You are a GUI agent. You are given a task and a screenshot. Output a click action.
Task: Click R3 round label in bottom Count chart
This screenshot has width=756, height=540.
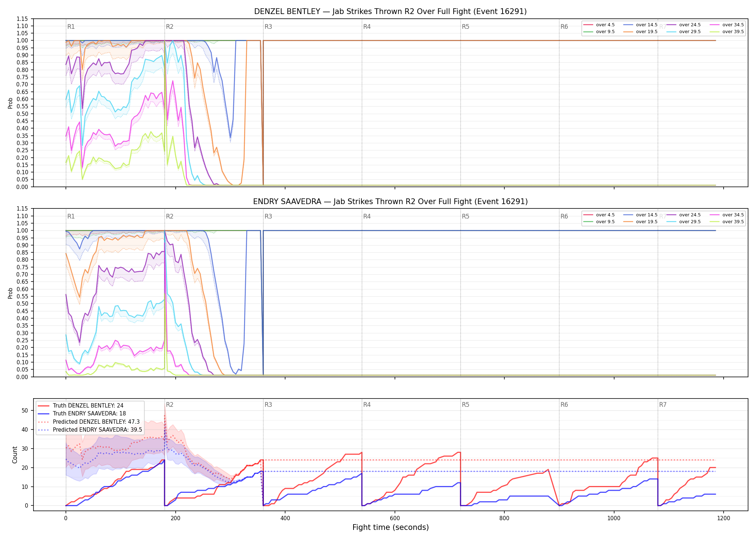[x=268, y=405]
